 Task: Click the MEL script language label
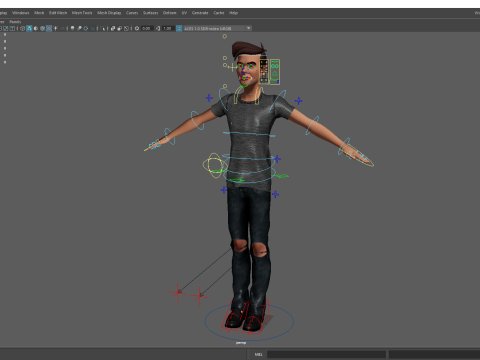point(258,354)
